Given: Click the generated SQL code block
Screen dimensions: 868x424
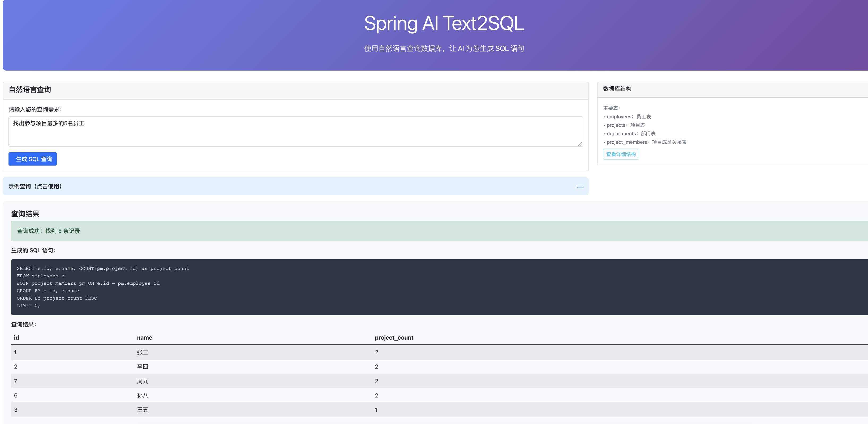Looking at the screenshot, I should coord(439,287).
